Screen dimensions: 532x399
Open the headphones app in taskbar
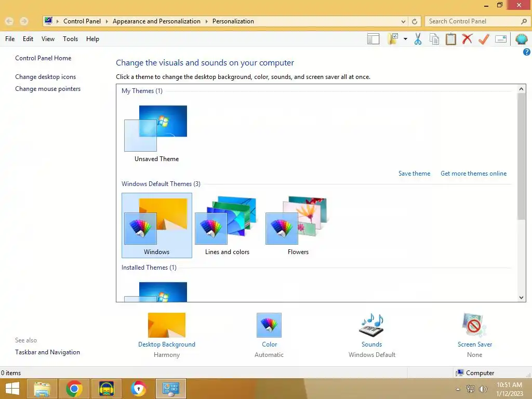click(106, 389)
